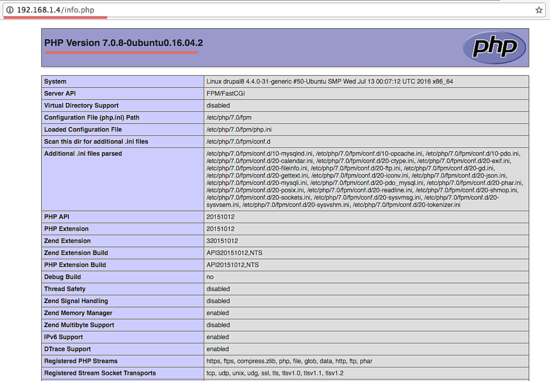Screen dimensions: 550x381
Task: Click the Configuration File (php.ini) Path label
Action: pos(92,118)
